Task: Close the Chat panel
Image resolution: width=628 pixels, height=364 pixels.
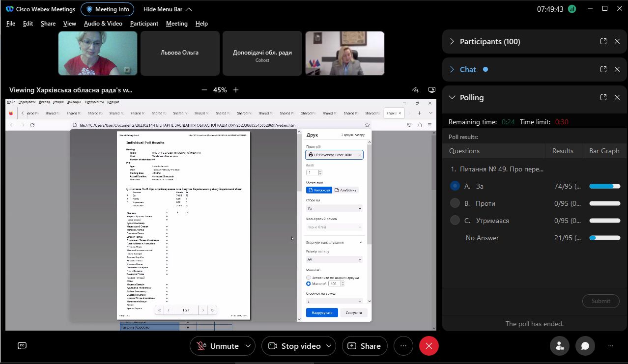Action: coord(617,69)
